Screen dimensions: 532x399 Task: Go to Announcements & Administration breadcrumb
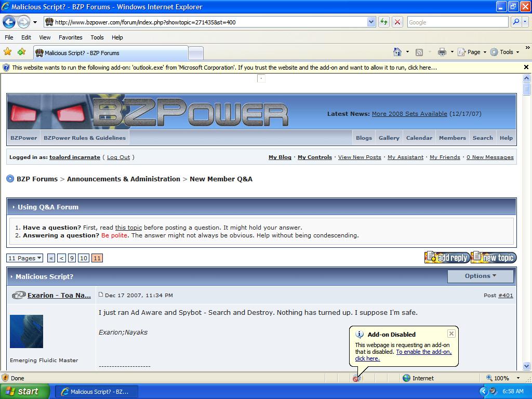[124, 179]
